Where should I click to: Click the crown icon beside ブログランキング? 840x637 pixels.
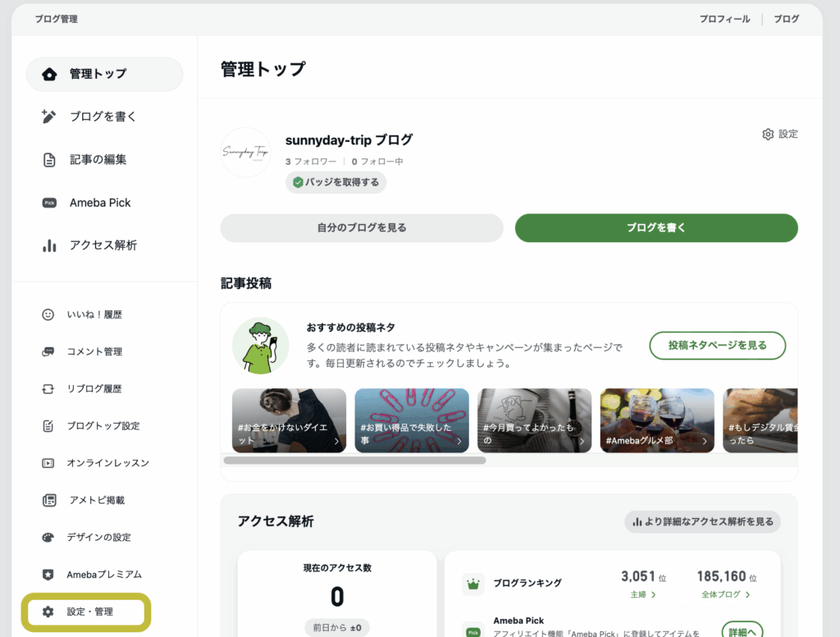point(473,584)
